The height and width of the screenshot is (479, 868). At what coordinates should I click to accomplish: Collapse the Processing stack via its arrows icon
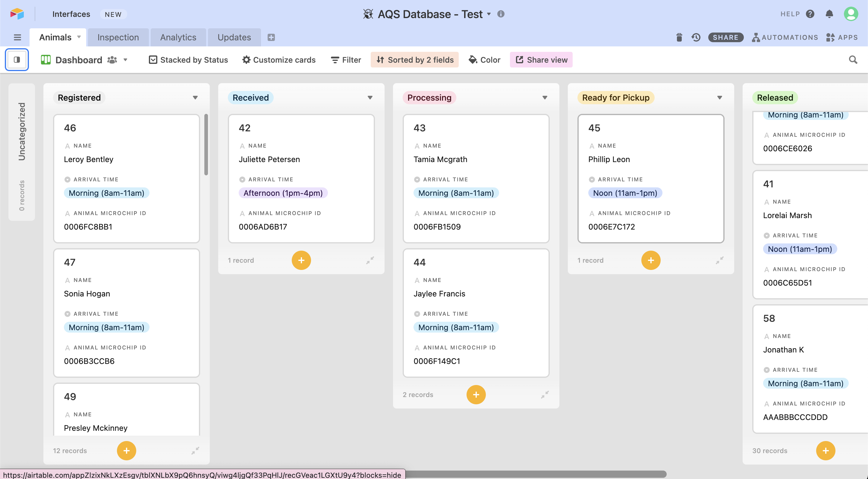(x=545, y=394)
